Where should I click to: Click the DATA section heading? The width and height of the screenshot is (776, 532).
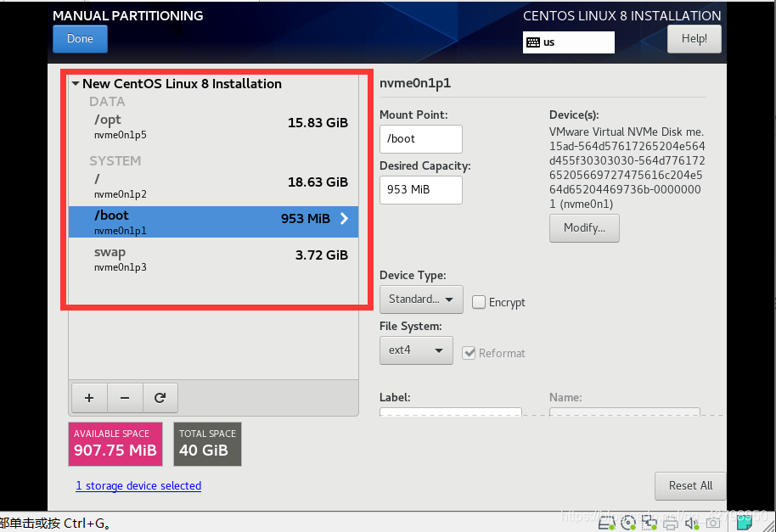[x=107, y=101]
